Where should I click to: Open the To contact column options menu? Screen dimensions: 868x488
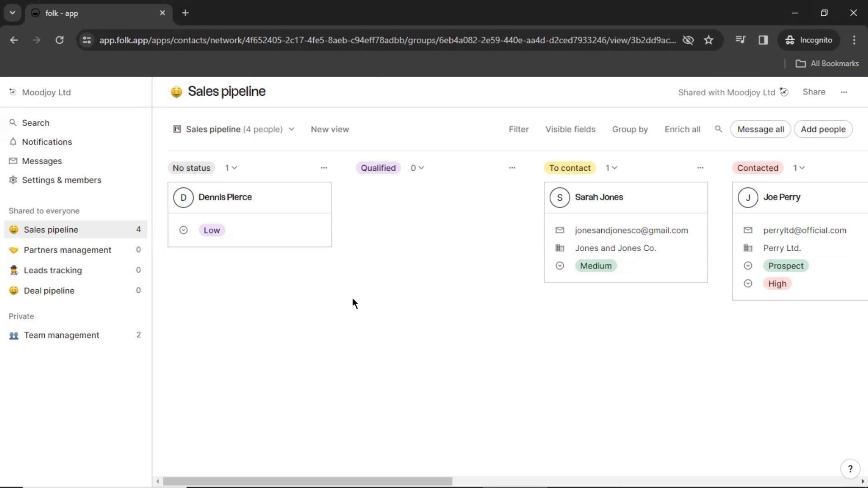tap(700, 168)
